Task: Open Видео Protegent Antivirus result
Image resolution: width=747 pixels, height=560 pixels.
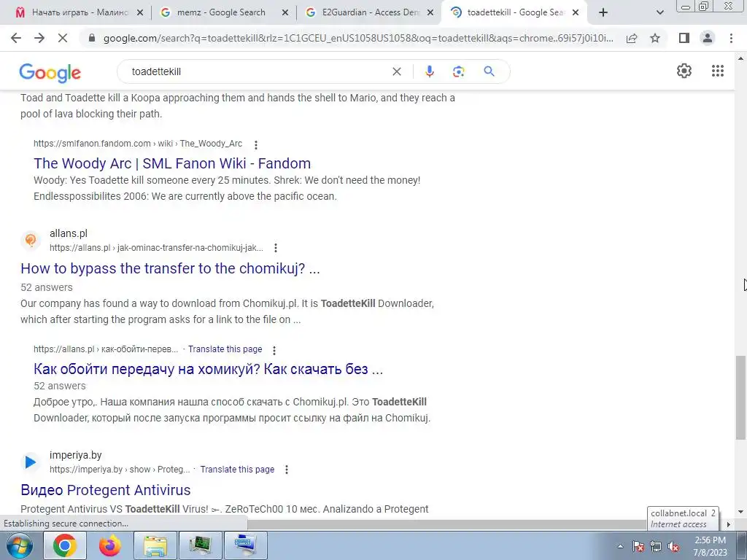Action: click(x=105, y=490)
